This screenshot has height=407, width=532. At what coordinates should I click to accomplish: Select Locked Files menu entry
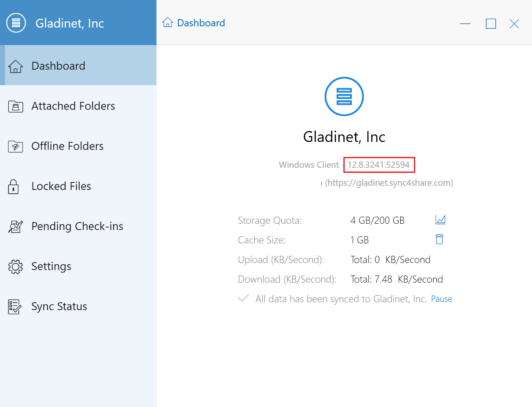click(78, 186)
